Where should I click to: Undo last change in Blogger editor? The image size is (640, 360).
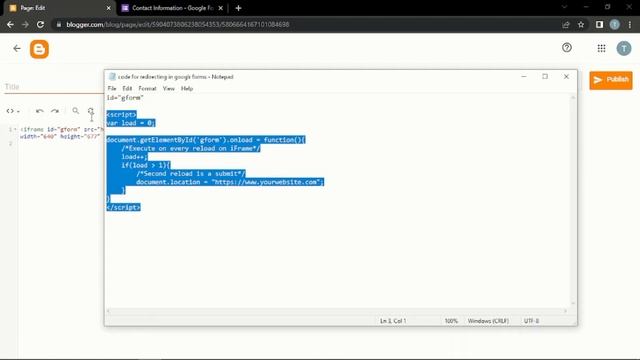pos(40,111)
